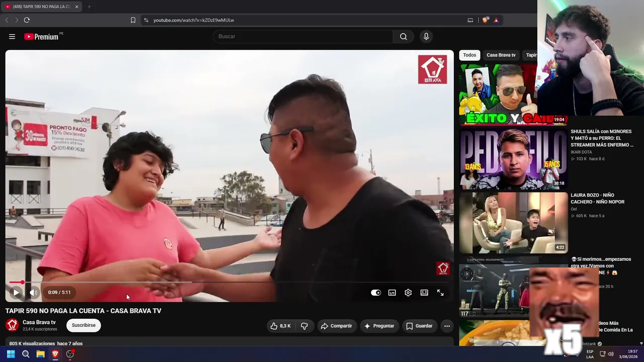The image size is (644, 362).
Task: Open the ESP LAA language indicator
Action: (x=590, y=354)
